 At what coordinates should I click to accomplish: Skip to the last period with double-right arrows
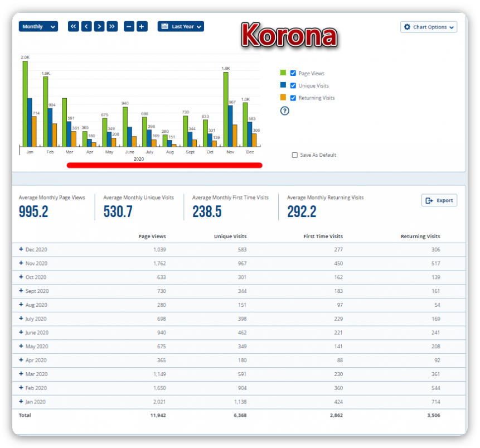(112, 26)
